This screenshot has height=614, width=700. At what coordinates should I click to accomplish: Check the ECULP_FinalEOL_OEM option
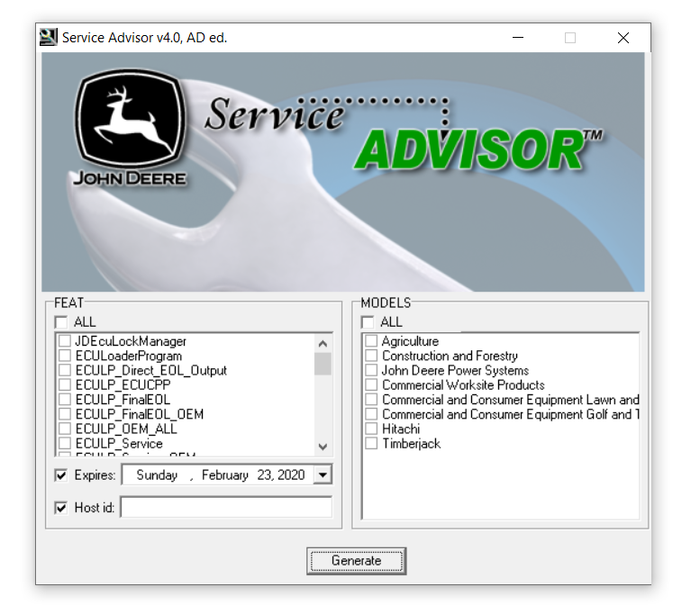65,414
